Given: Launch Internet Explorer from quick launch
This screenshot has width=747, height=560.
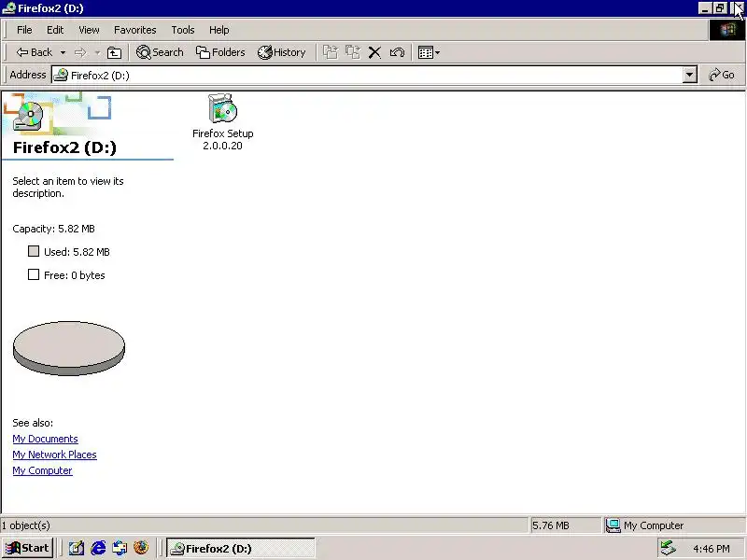Looking at the screenshot, I should click(x=98, y=548).
